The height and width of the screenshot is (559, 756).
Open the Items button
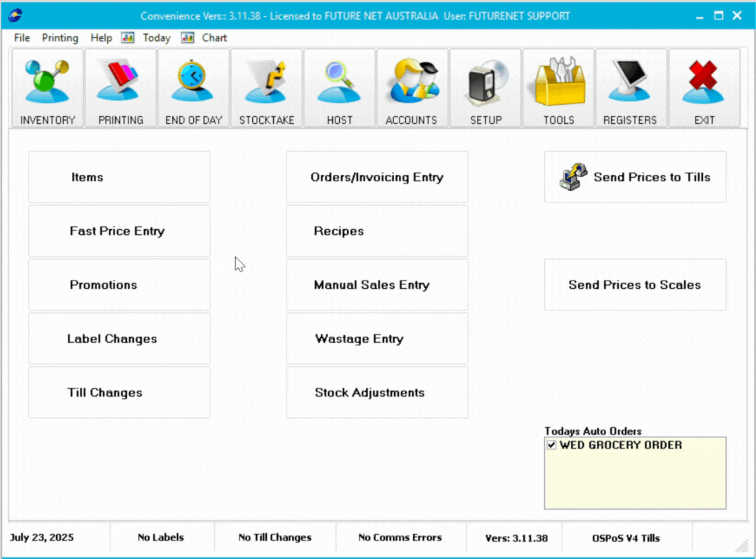click(x=119, y=177)
